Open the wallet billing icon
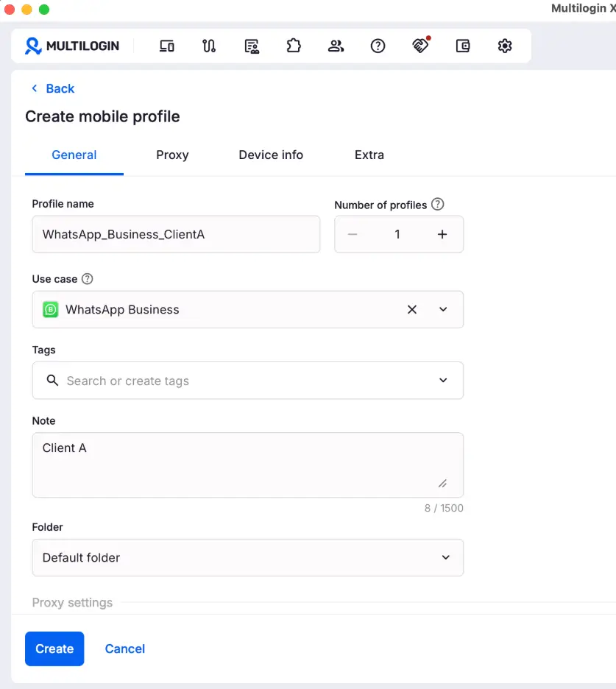The image size is (616, 689). (x=463, y=46)
